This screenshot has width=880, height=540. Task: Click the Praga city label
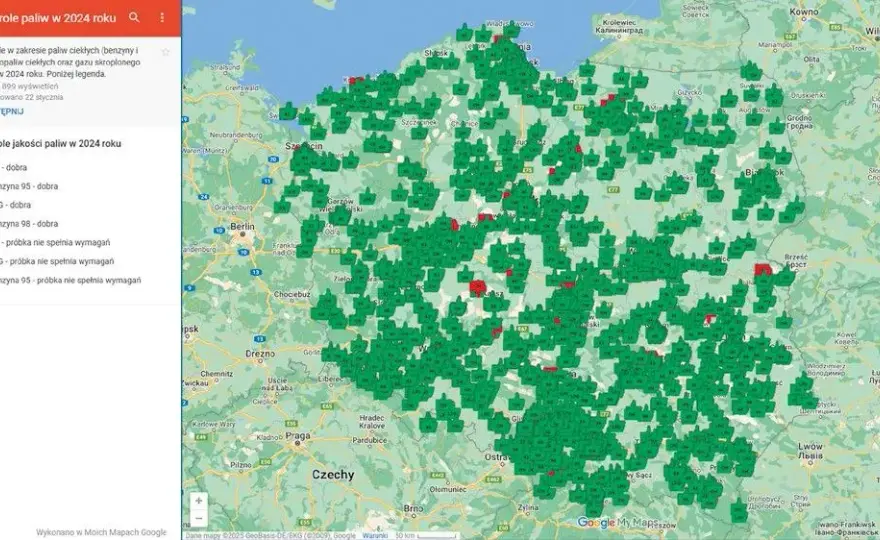297,436
